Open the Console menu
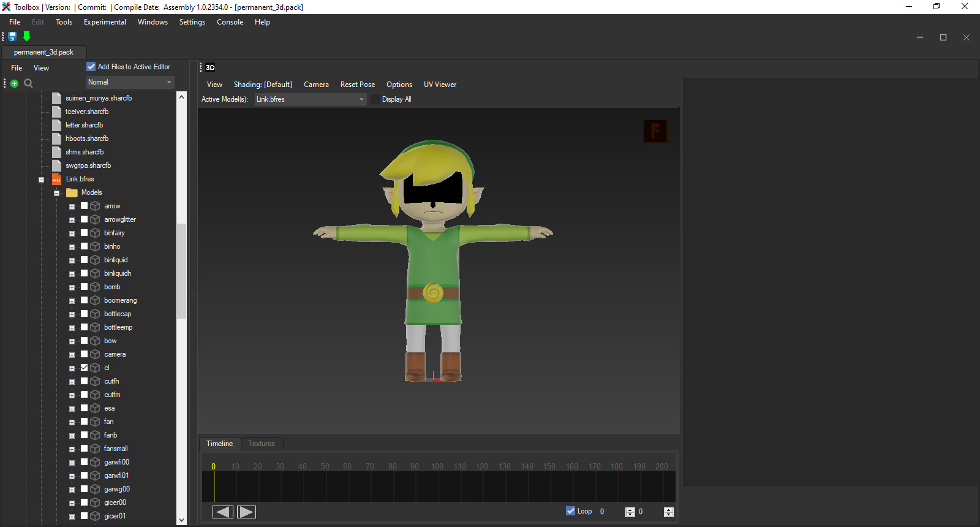Screen dimensions: 980x527 (230, 22)
